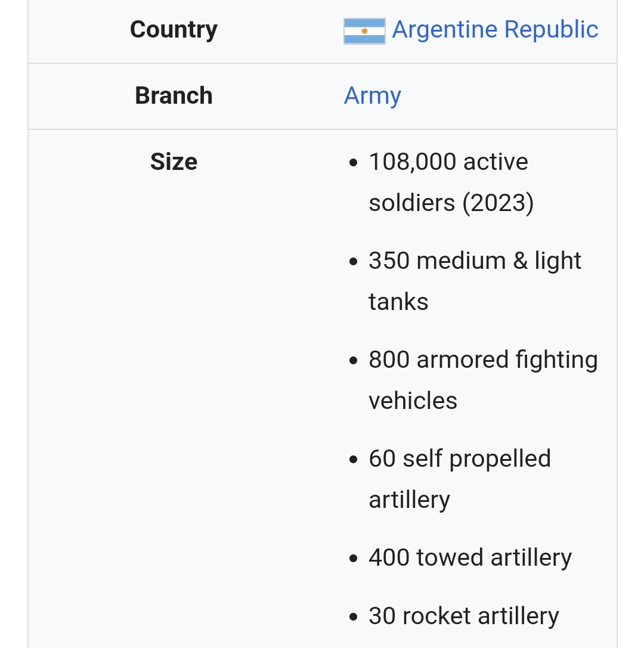This screenshot has width=644, height=648.
Task: Click the Size row label
Action: click(174, 162)
